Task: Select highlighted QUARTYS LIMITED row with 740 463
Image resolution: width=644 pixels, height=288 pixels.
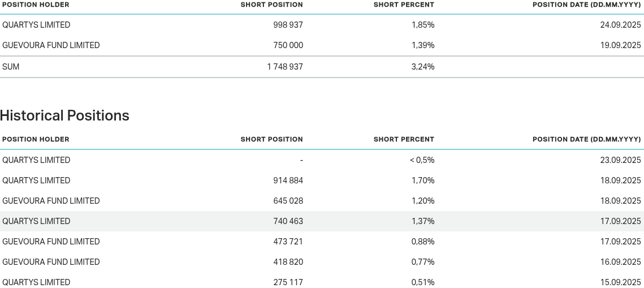Action: (x=36, y=221)
